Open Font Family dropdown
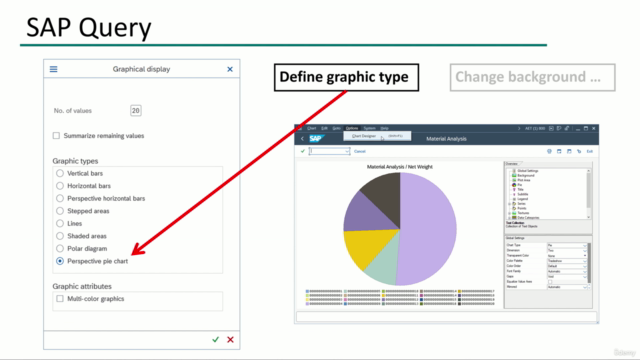This screenshot has width=640, height=360. (x=584, y=271)
